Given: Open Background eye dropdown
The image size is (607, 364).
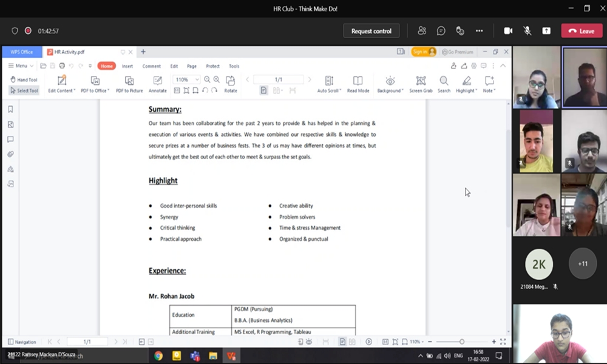Looking at the screenshot, I should pyautogui.click(x=390, y=84).
